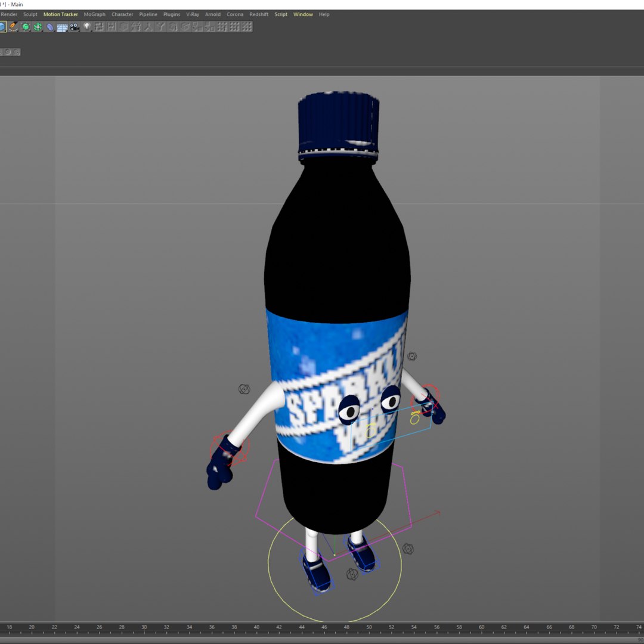Add a Light bulb object icon

[x=87, y=27]
